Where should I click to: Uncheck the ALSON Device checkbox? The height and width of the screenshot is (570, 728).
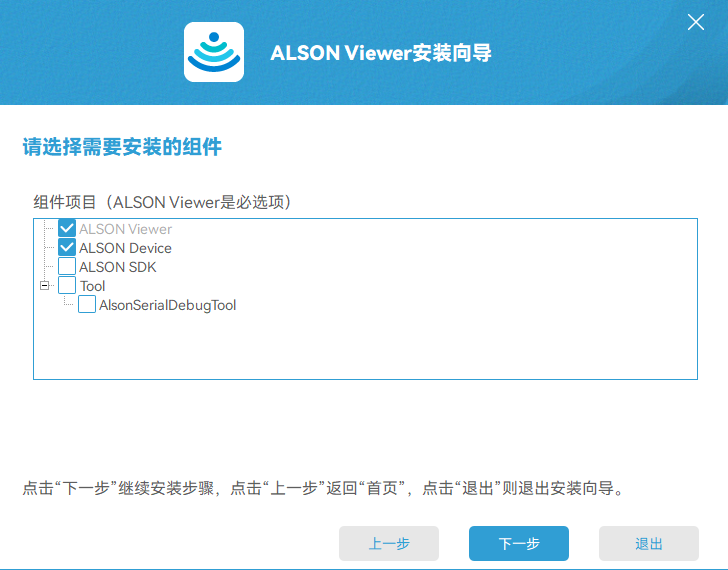tap(67, 248)
